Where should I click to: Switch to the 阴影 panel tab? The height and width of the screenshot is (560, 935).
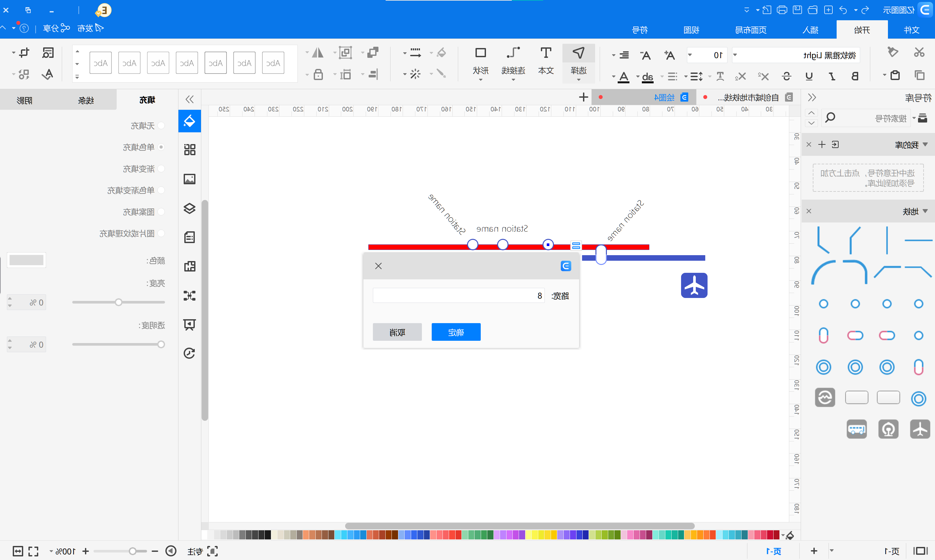[x=25, y=100]
